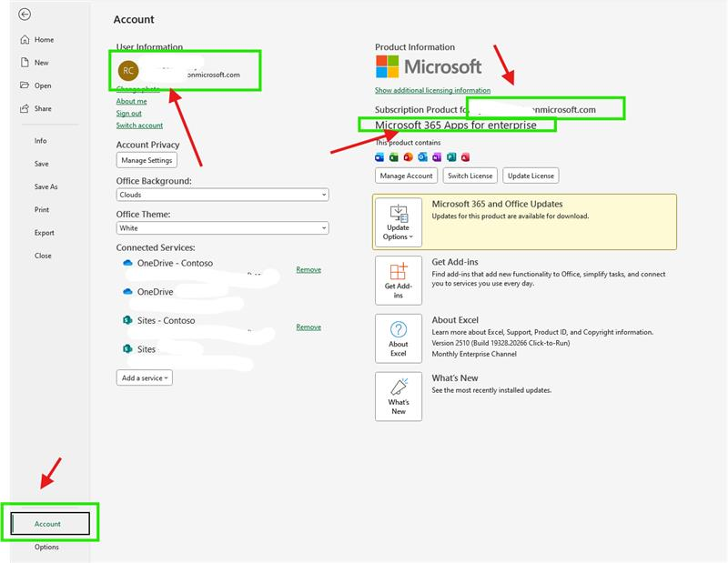Click the About Excel button
728x563 pixels.
pos(399,338)
